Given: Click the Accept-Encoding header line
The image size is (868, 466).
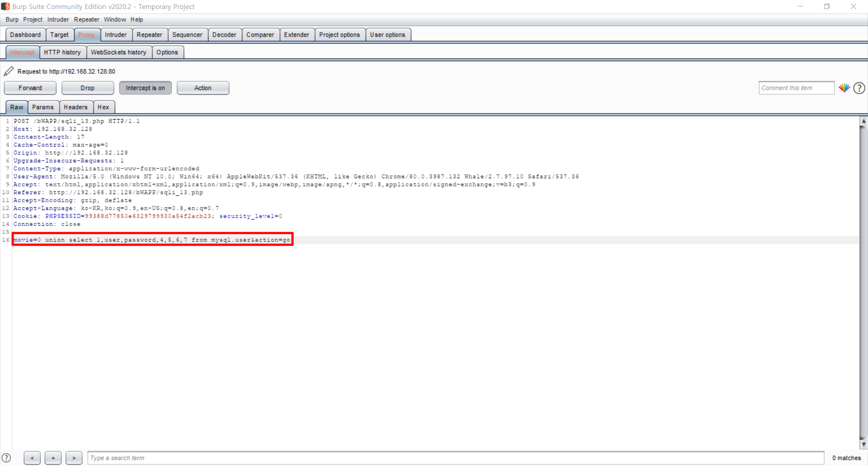Looking at the screenshot, I should 73,200.
